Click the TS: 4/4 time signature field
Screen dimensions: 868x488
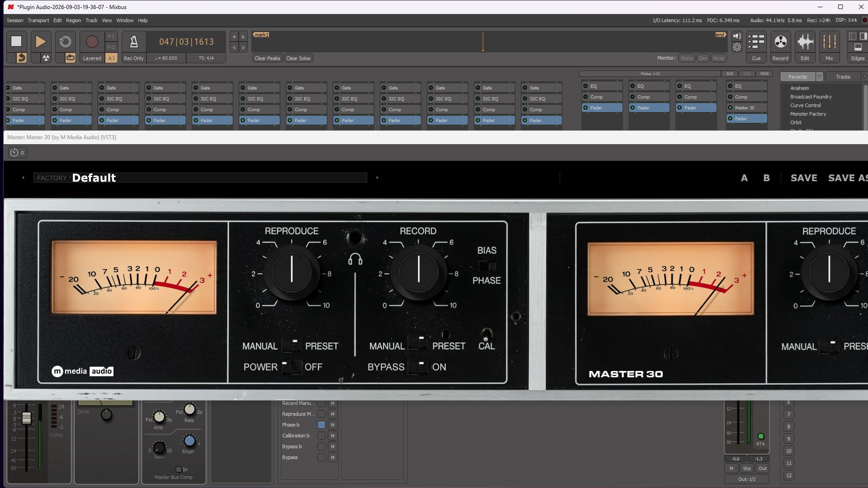(206, 58)
